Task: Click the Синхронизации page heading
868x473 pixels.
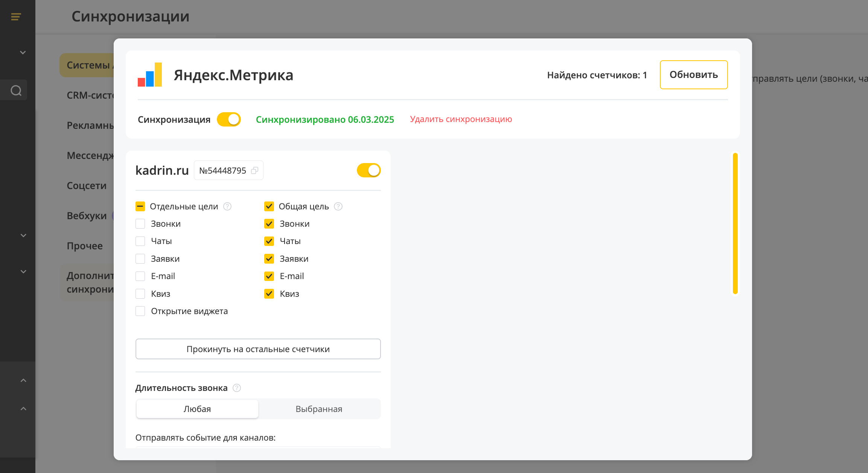Action: pos(131,17)
